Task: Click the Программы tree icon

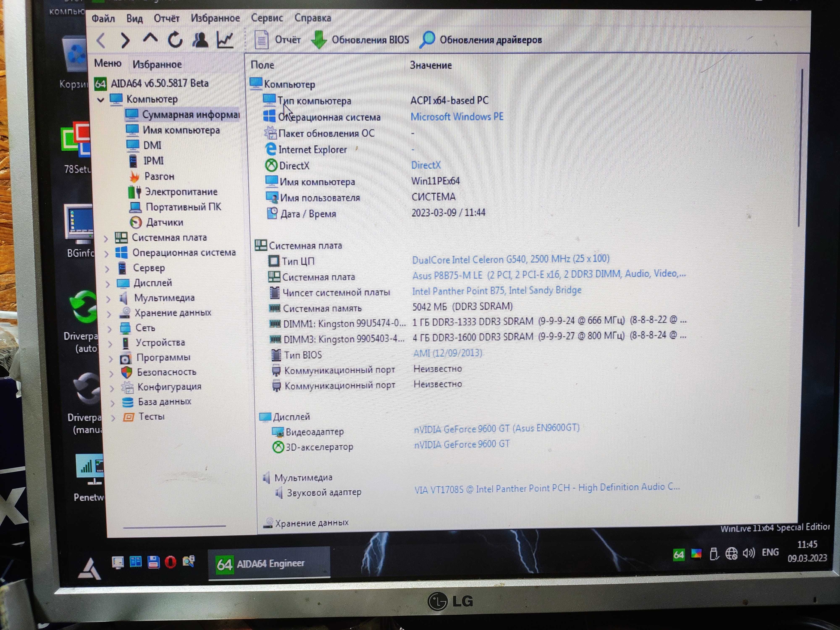Action: tap(126, 358)
